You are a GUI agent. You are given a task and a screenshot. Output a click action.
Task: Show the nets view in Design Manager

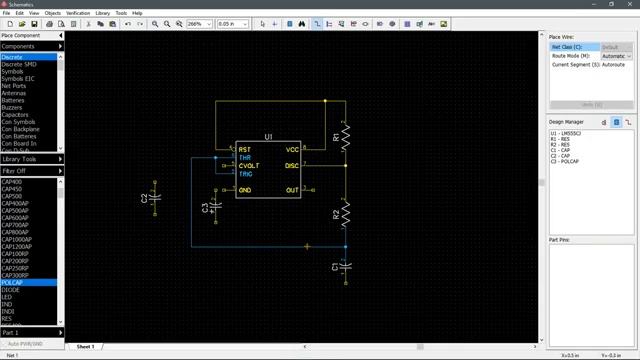pos(628,122)
